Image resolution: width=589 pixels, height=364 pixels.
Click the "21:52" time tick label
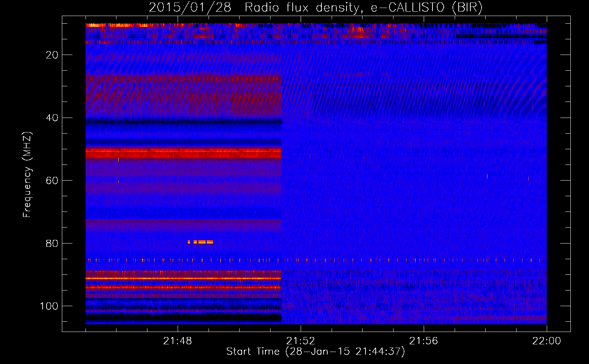coord(301,341)
